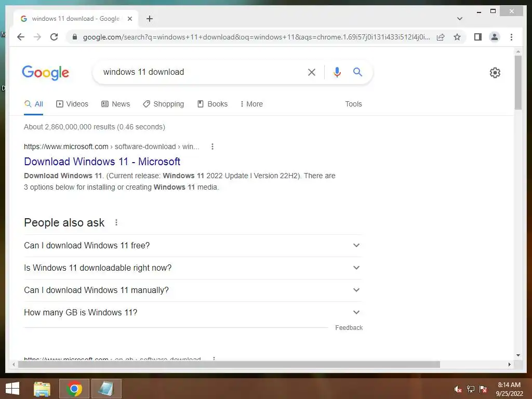The height and width of the screenshot is (399, 532).
Task: Click the horizontal scrollbar right arrow
Action: pyautogui.click(x=509, y=364)
